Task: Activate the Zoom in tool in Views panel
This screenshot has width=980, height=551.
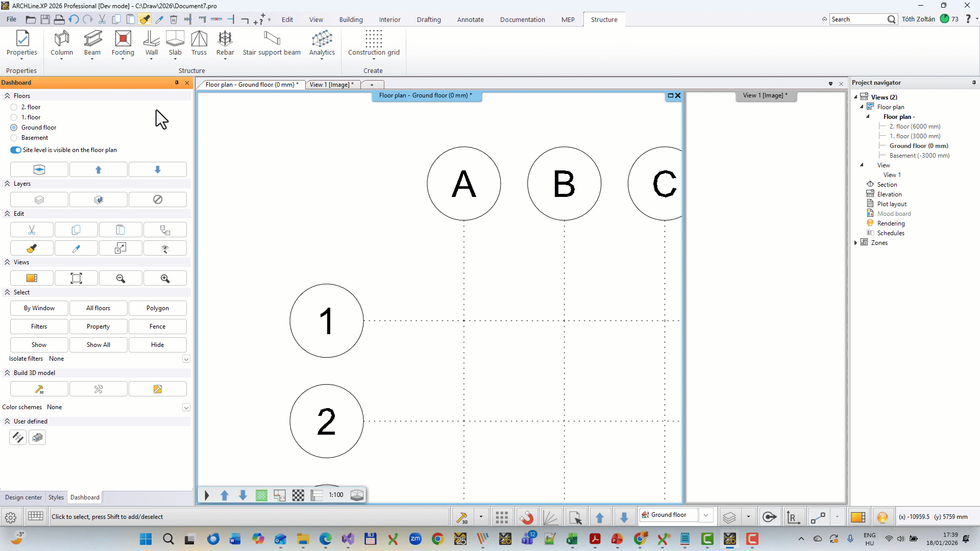Action: 165,278
